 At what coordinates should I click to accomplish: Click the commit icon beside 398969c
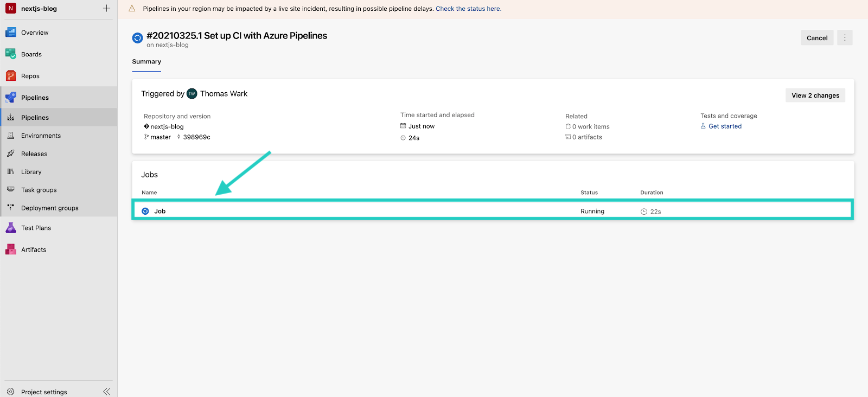click(x=179, y=137)
